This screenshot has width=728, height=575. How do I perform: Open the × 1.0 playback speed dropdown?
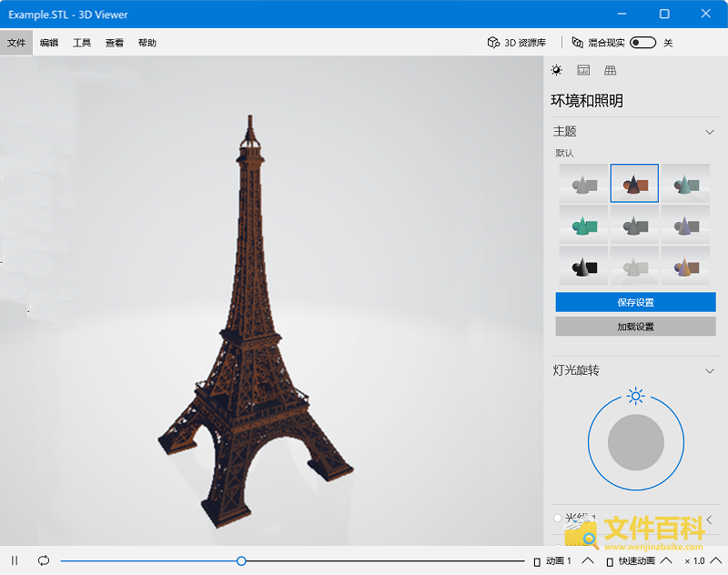coord(703,561)
